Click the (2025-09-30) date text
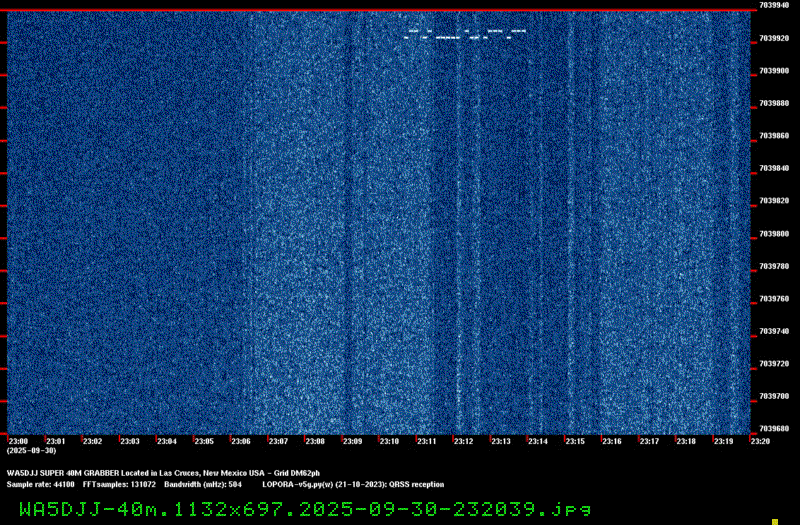Viewport: 800px width, 525px height. tap(31, 451)
